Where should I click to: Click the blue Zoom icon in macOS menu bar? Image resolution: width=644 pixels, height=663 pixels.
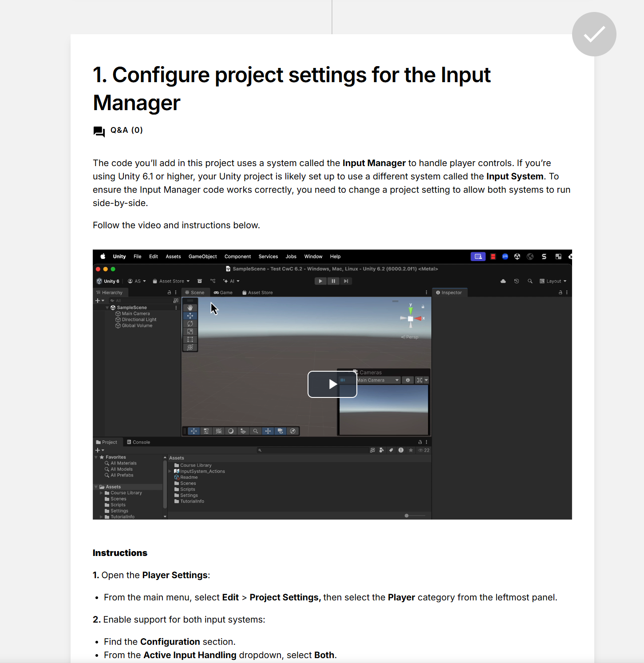pyautogui.click(x=505, y=256)
